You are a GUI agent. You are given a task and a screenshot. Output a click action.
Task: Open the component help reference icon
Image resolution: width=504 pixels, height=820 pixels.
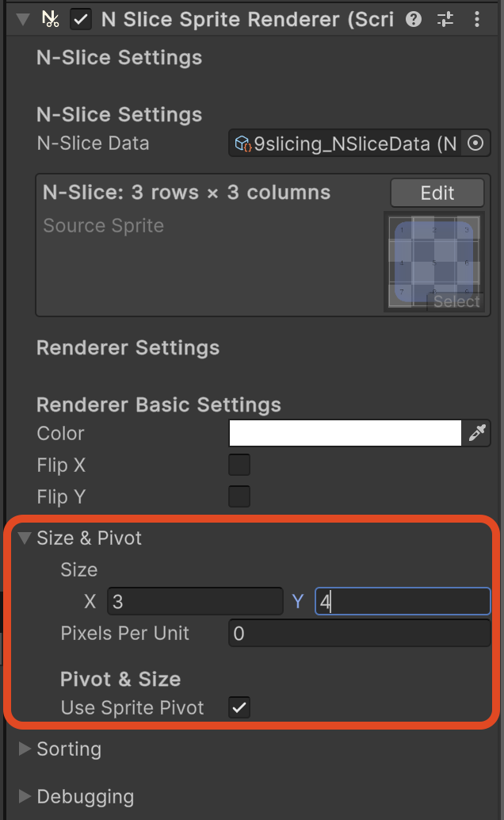[414, 20]
